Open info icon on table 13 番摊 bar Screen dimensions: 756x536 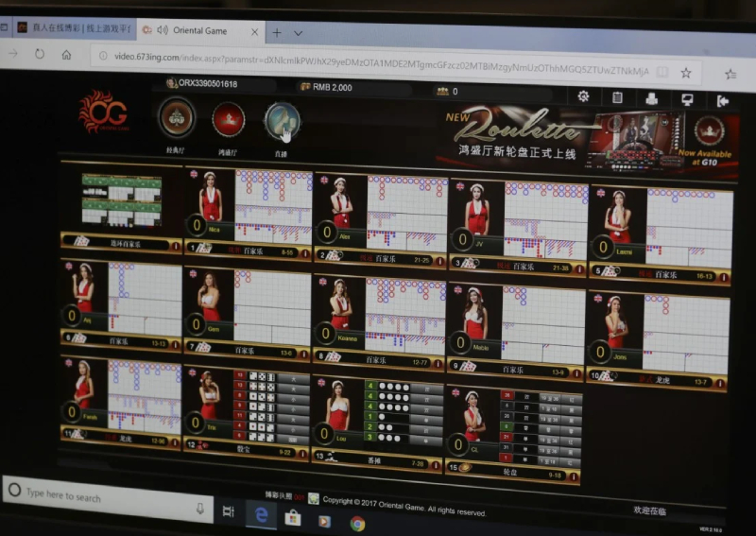(436, 465)
